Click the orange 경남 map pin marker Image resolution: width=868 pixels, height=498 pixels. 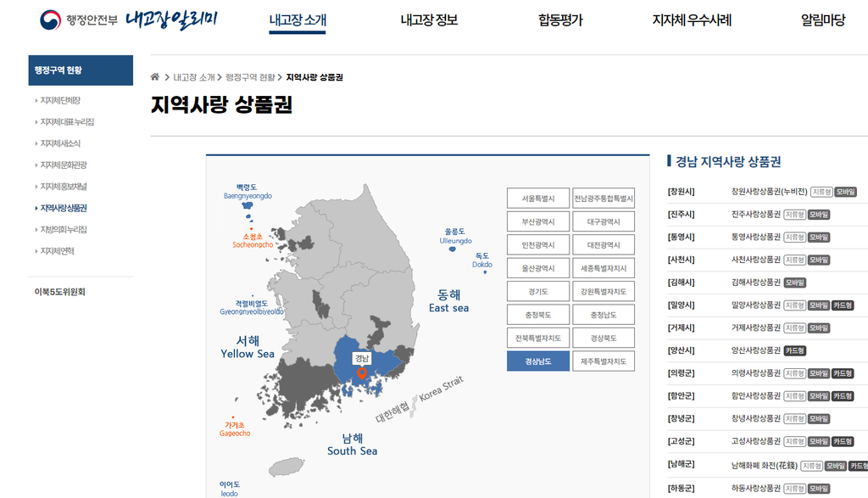tap(361, 374)
